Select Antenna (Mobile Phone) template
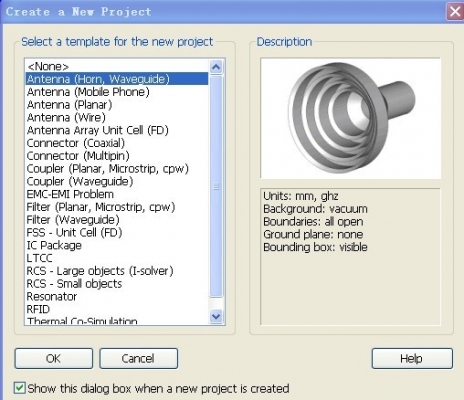The width and height of the screenshot is (464, 400). click(x=117, y=92)
